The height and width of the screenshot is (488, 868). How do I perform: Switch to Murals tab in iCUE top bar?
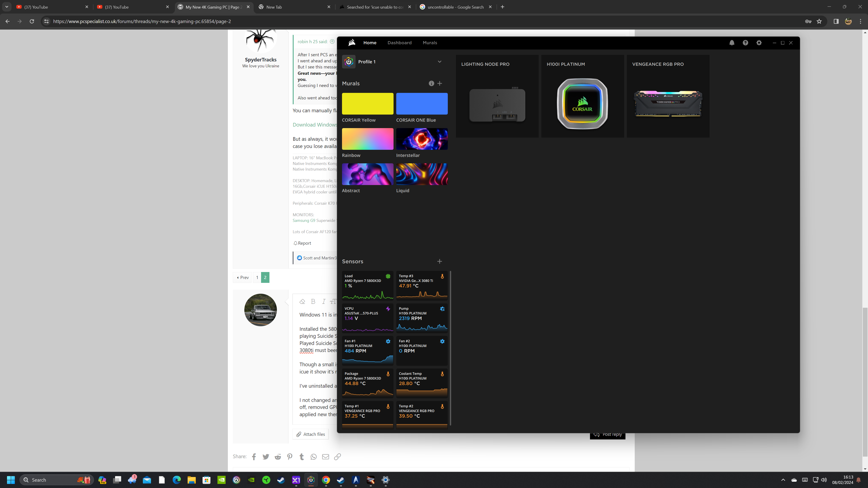point(430,43)
